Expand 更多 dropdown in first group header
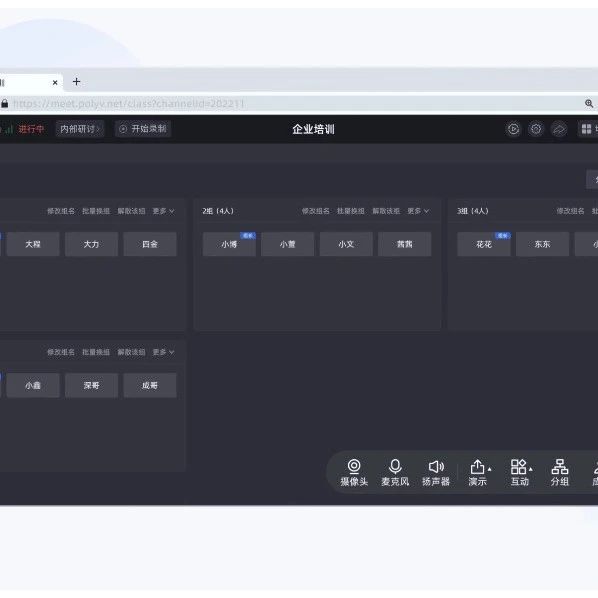 163,211
